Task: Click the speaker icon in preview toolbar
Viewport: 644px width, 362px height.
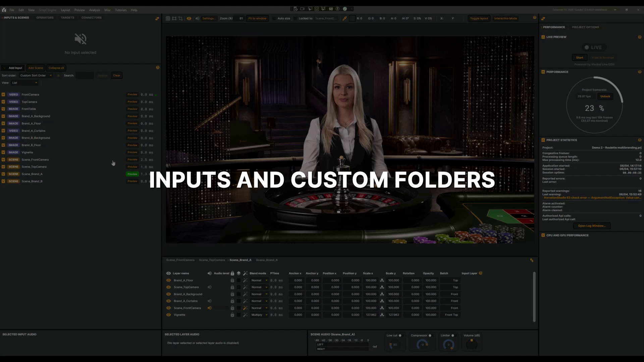Action: pyautogui.click(x=197, y=18)
